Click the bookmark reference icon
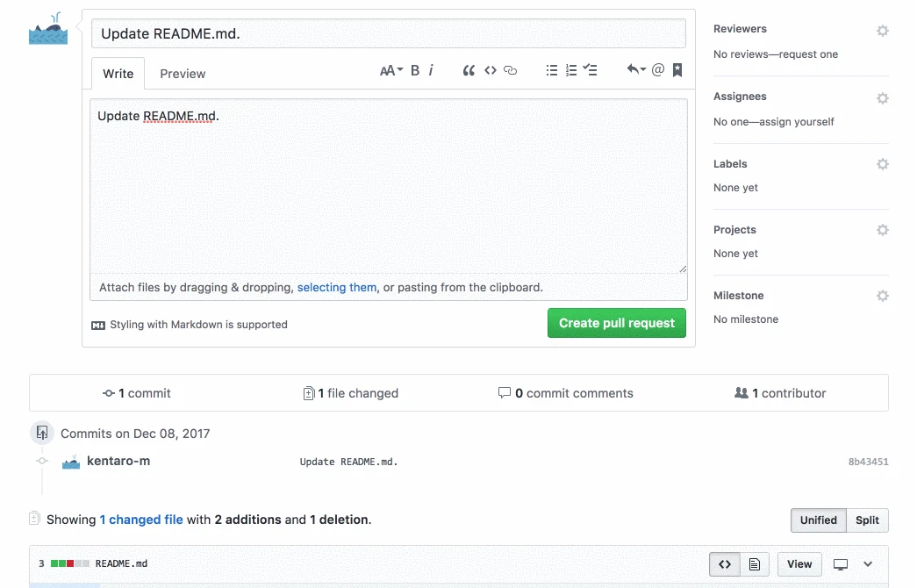Viewport: 917px width, 588px height. (677, 70)
